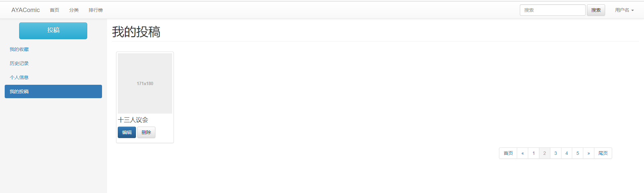Viewport: 644px width, 193px height.
Task: Open the 十三人议会 comic title
Action: coord(133,120)
